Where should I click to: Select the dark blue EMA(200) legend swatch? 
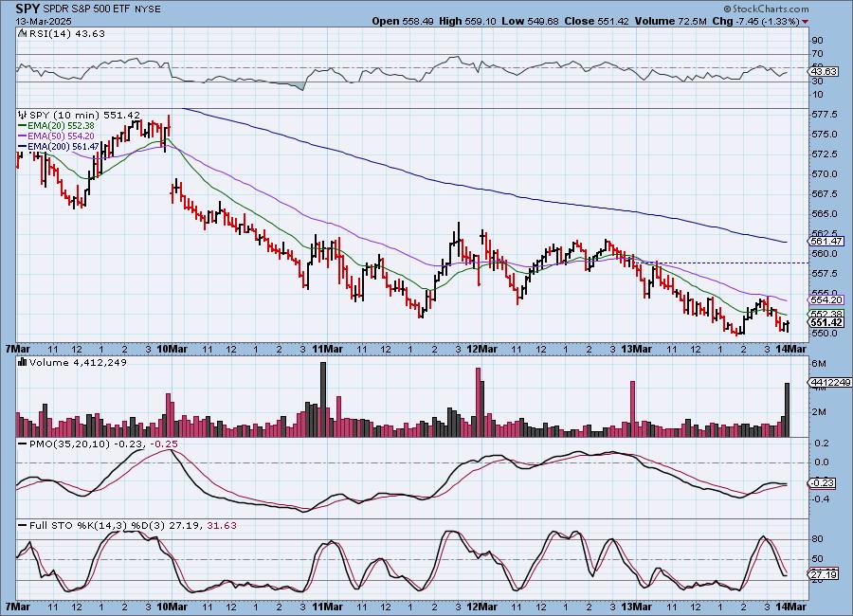[23, 147]
